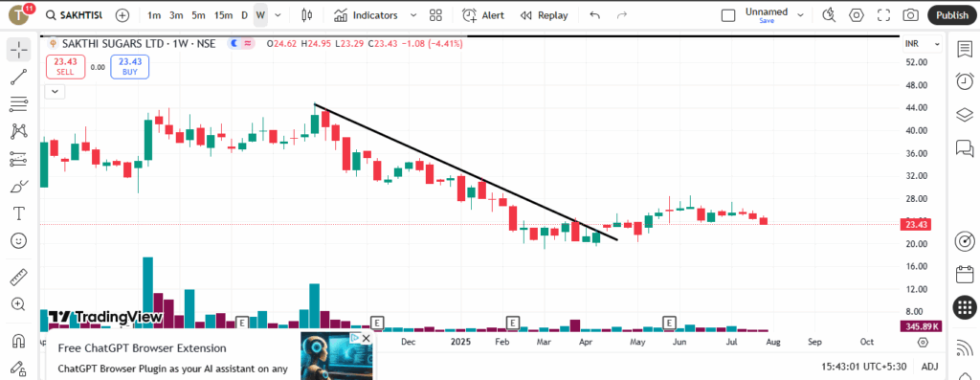Select the trend line drawing tool
Image resolution: width=980 pixels, height=380 pixels.
(x=19, y=77)
